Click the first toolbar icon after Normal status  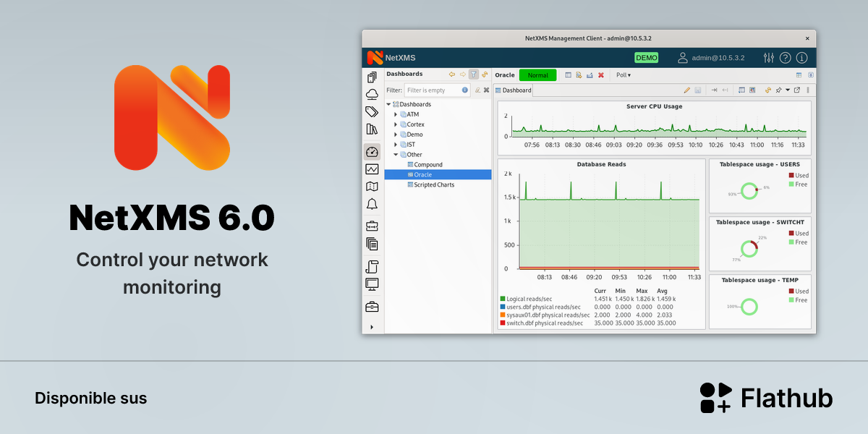(569, 75)
